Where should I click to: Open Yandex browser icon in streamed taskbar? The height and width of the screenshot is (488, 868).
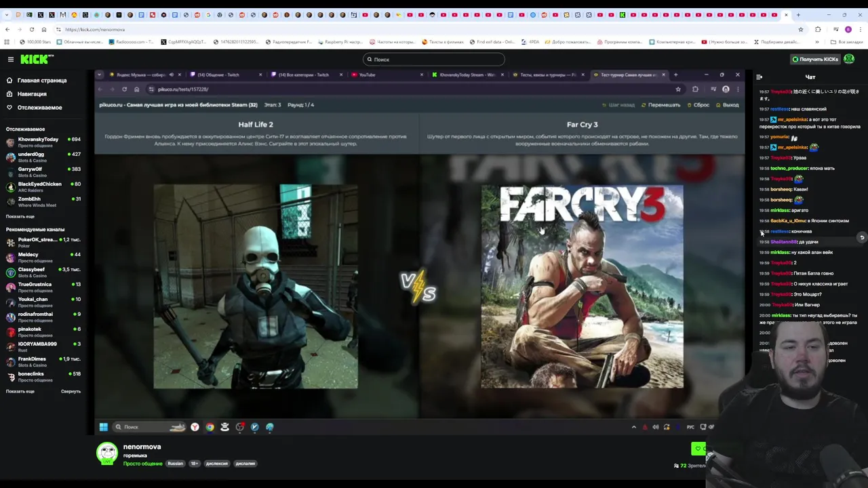pos(195,427)
